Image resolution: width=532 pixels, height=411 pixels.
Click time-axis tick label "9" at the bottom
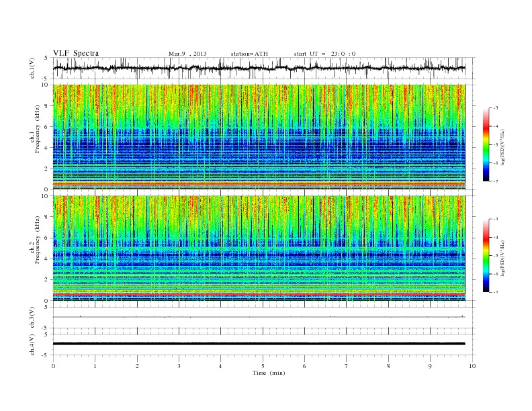point(430,366)
